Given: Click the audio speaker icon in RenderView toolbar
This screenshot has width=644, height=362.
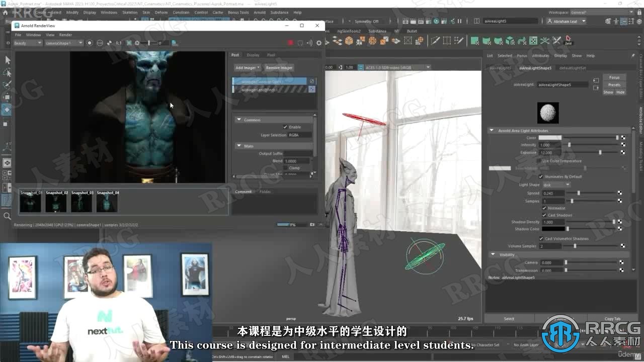Looking at the screenshot, I should 309,43.
